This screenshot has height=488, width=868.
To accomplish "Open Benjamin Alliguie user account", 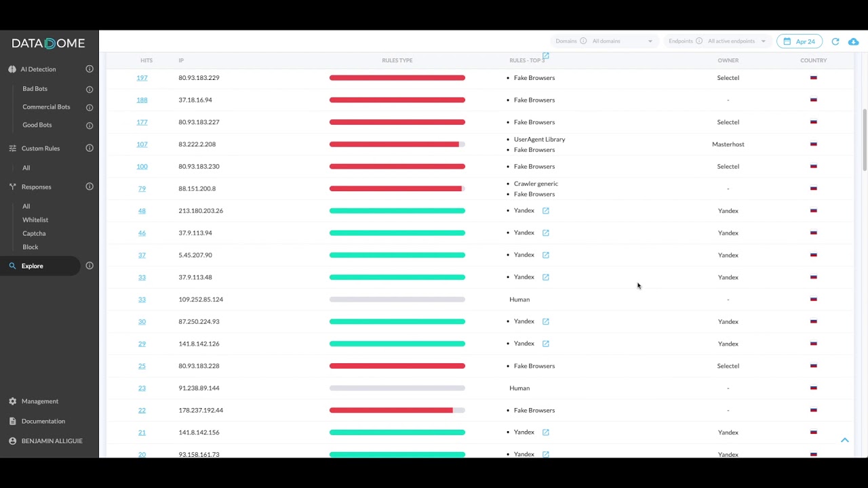I will click(52, 441).
